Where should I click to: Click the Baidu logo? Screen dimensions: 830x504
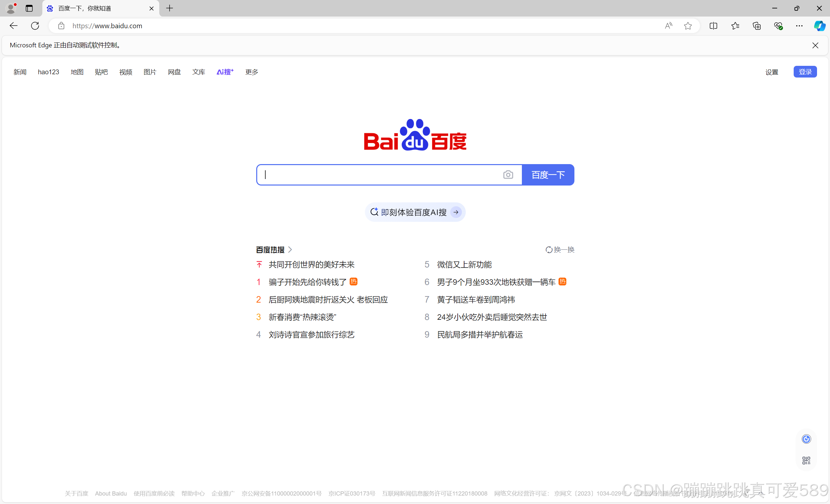pyautogui.click(x=415, y=135)
